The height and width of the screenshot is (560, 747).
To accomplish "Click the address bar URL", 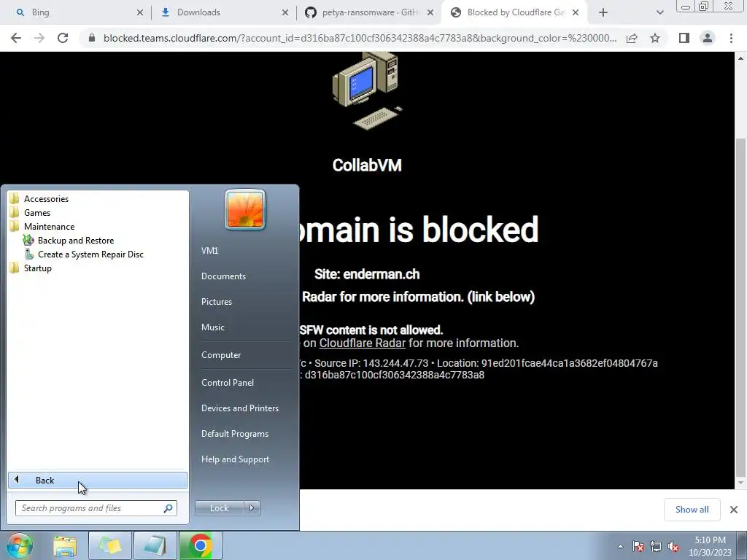I will (x=360, y=38).
